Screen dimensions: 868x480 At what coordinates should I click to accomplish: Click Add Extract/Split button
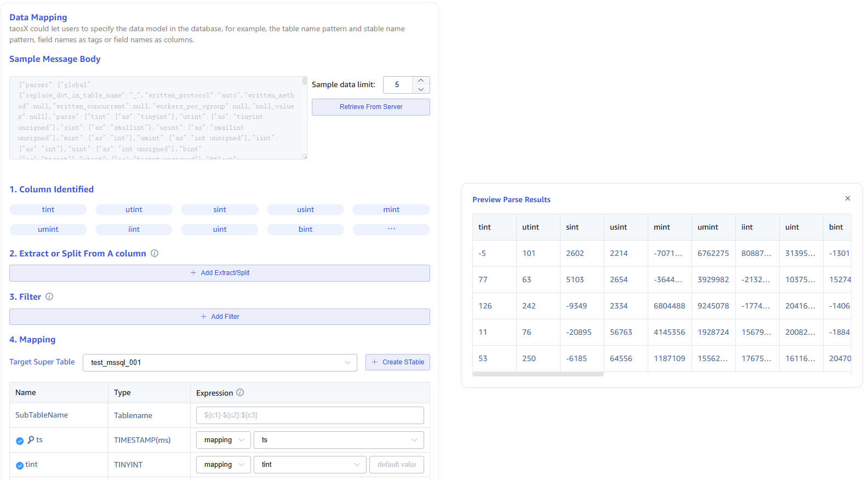coord(220,273)
